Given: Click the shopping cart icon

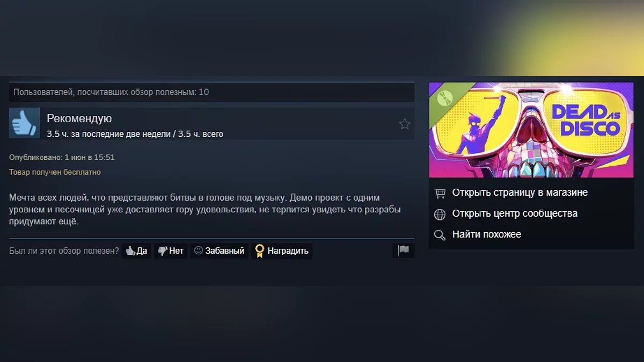Looking at the screenshot, I should (x=440, y=193).
